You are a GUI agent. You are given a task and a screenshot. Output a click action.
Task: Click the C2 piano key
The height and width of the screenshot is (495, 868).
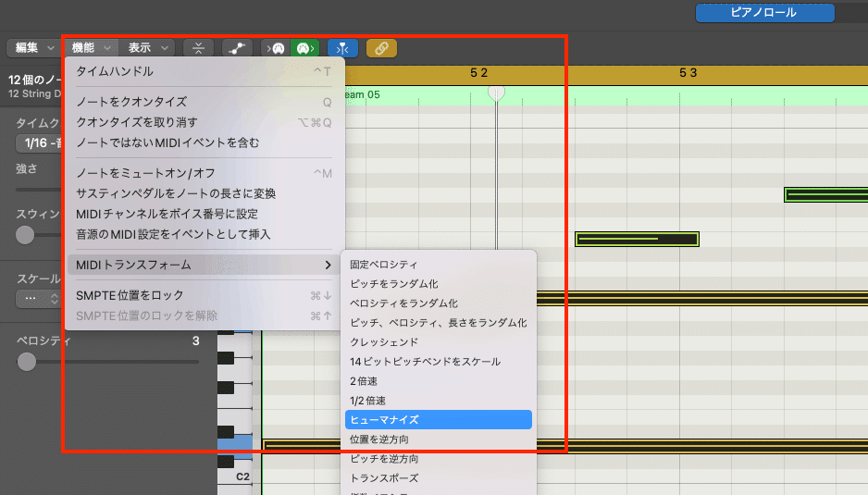[x=235, y=476]
